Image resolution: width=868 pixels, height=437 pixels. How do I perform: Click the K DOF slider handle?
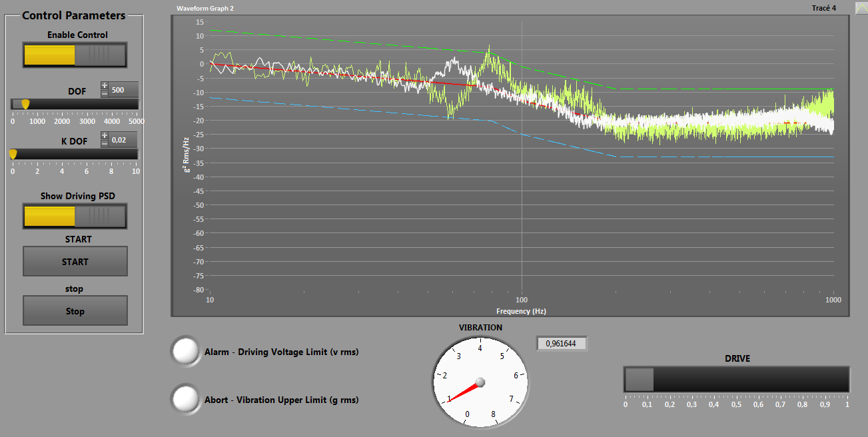click(x=13, y=154)
